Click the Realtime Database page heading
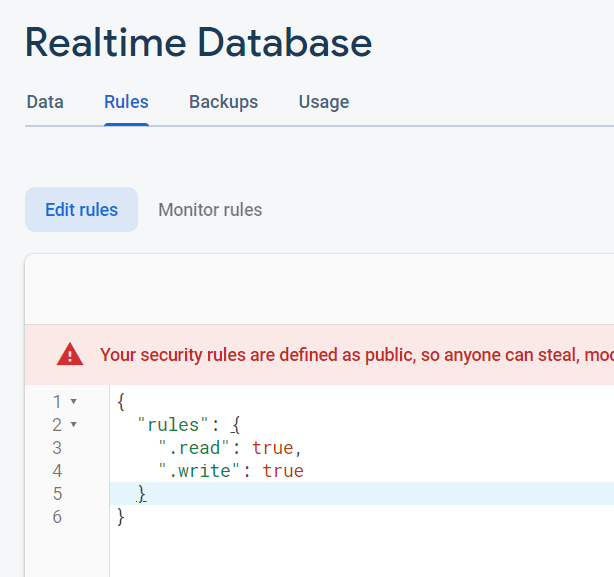 tap(198, 43)
